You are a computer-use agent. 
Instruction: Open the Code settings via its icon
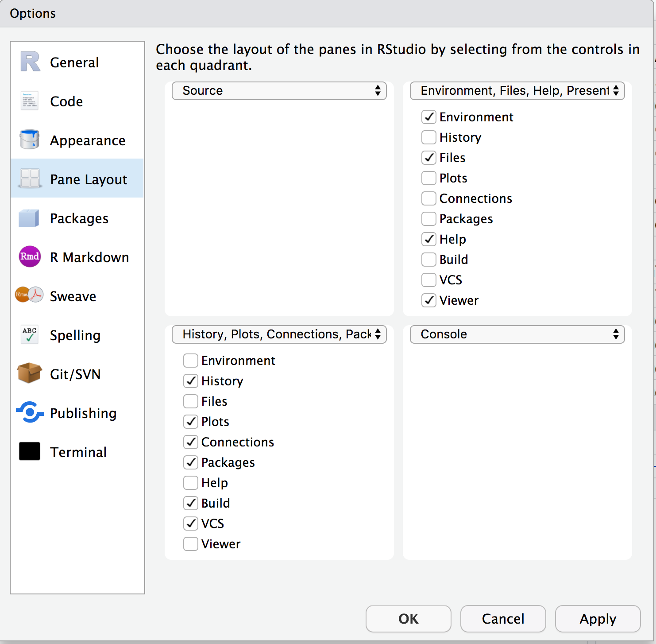[29, 101]
